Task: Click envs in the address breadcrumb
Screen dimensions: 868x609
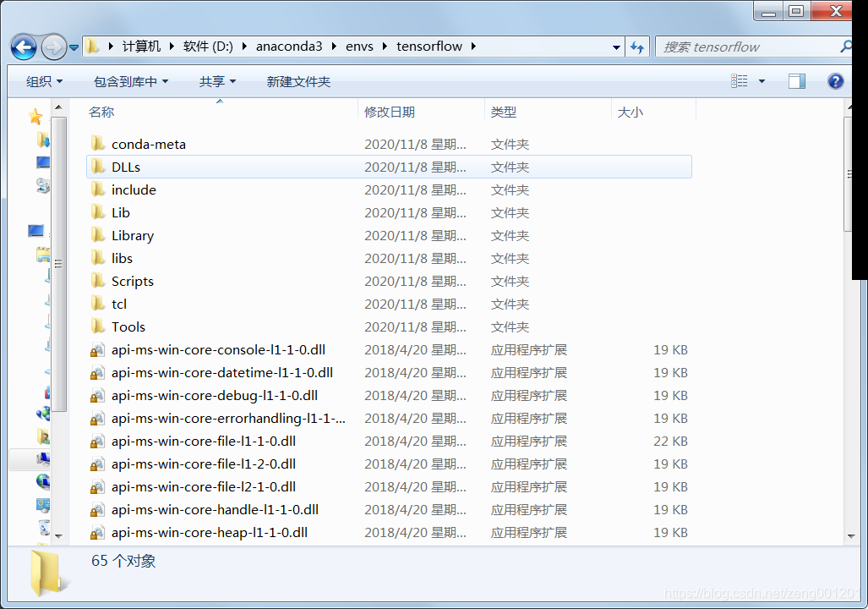Action: tap(359, 47)
